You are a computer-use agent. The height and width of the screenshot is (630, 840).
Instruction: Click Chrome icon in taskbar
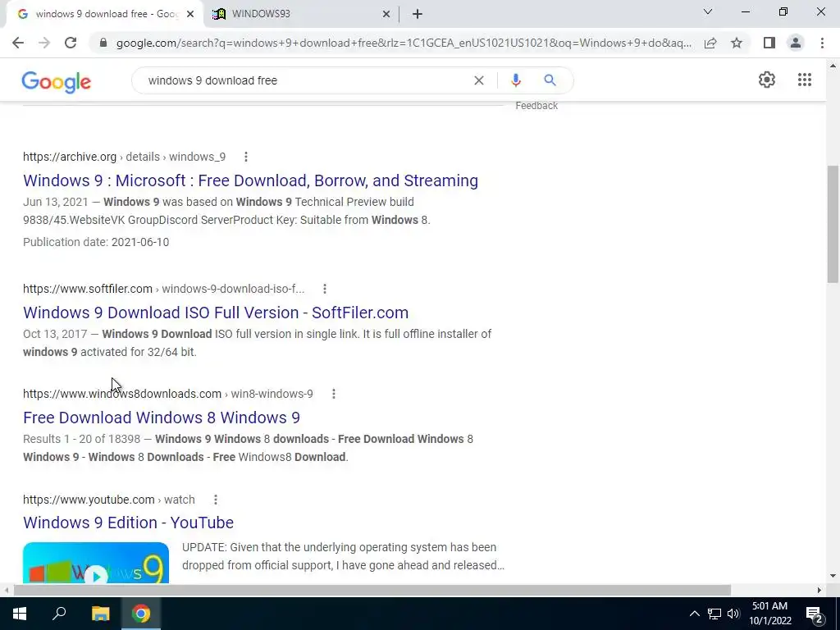pos(141,614)
